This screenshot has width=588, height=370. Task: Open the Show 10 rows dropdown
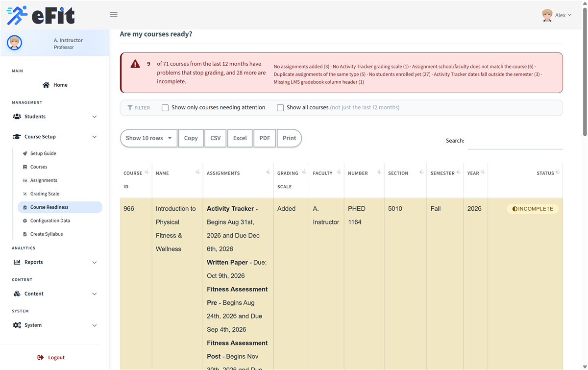tap(148, 138)
